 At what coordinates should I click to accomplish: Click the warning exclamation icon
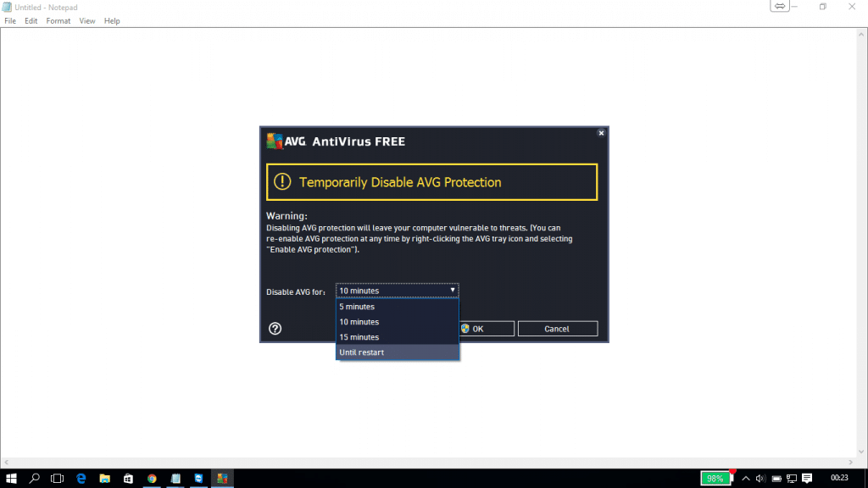pyautogui.click(x=282, y=181)
